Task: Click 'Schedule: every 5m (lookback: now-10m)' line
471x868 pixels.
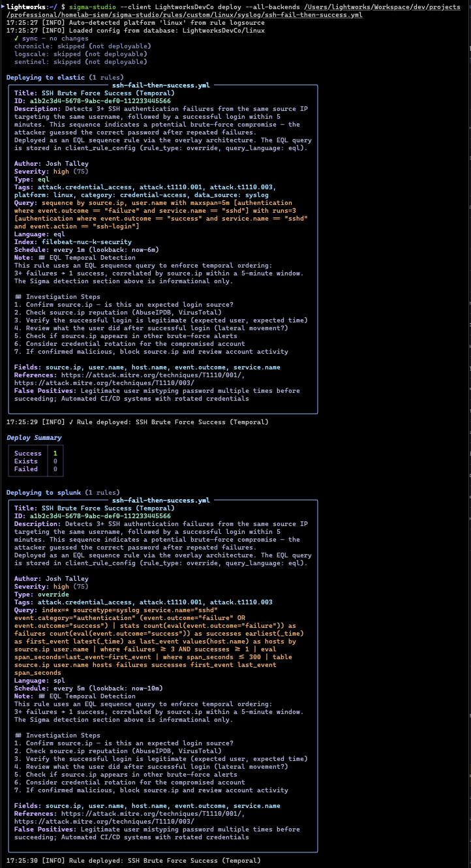Action: coord(89,688)
